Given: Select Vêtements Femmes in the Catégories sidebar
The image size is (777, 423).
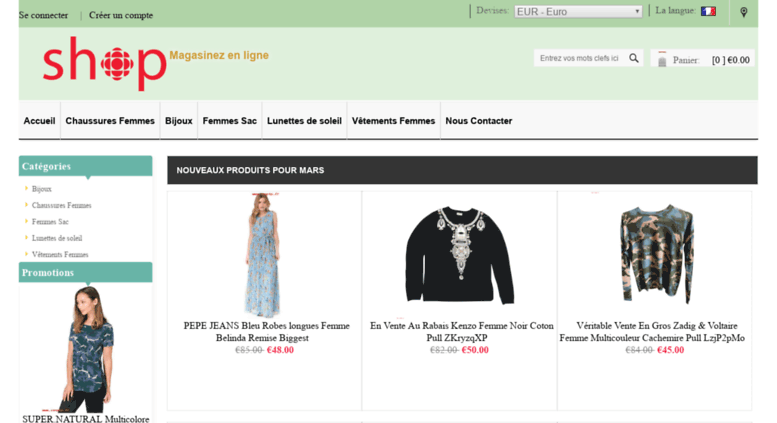Looking at the screenshot, I should pyautogui.click(x=60, y=254).
